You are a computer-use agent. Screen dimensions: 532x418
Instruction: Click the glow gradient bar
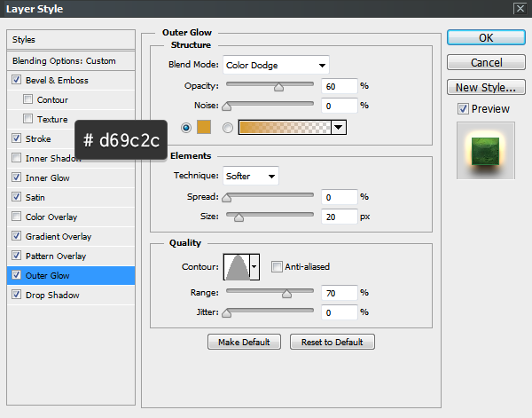tap(284, 128)
